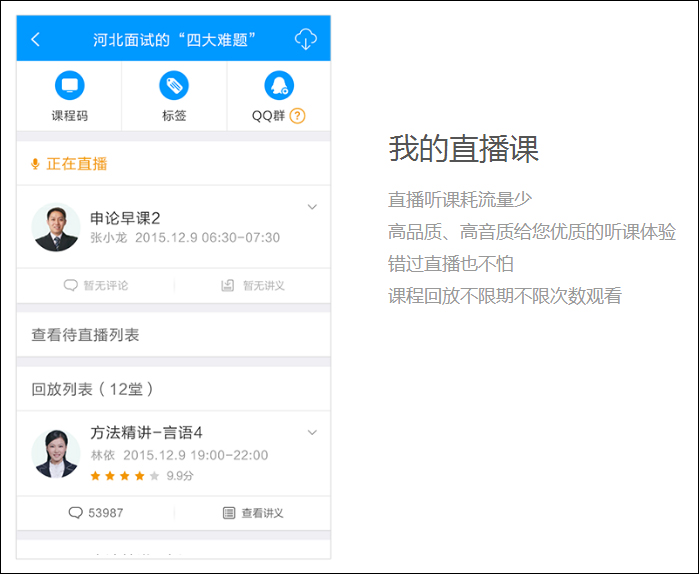
Task: Click 张小龙 teacher avatar photo
Action: click(x=56, y=228)
